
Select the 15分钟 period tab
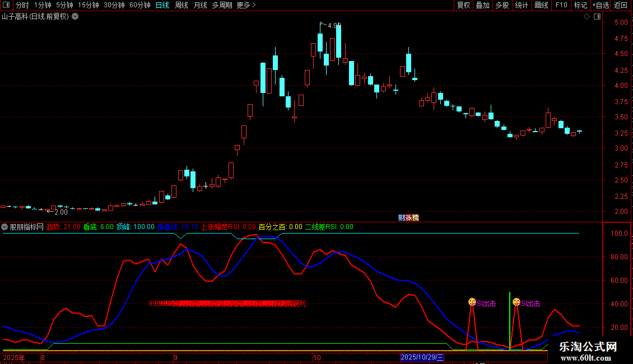89,5
